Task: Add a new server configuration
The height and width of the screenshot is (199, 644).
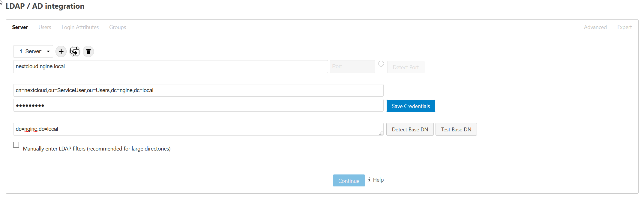Action: [61, 51]
